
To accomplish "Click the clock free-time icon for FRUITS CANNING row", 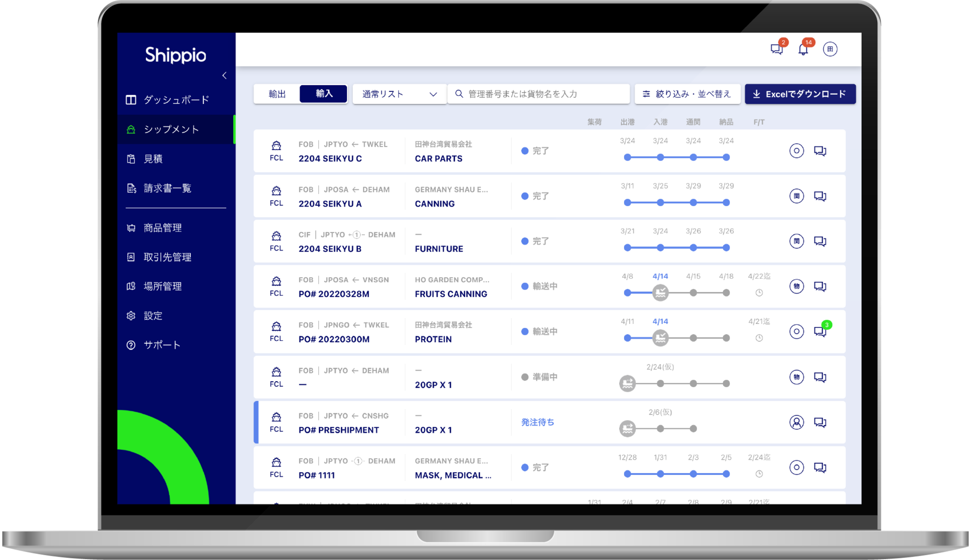I will [x=759, y=293].
